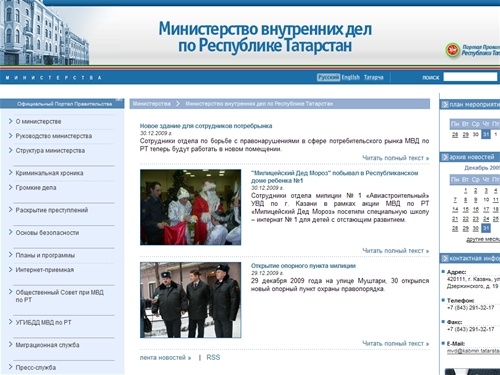
Task: Read full text of Дед Мороз article
Action: 396,251
